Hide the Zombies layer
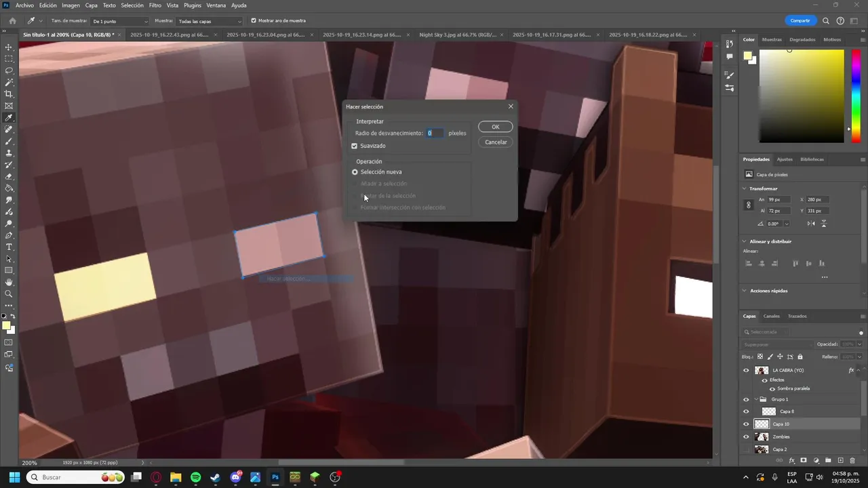The height and width of the screenshot is (488, 868). tap(746, 436)
